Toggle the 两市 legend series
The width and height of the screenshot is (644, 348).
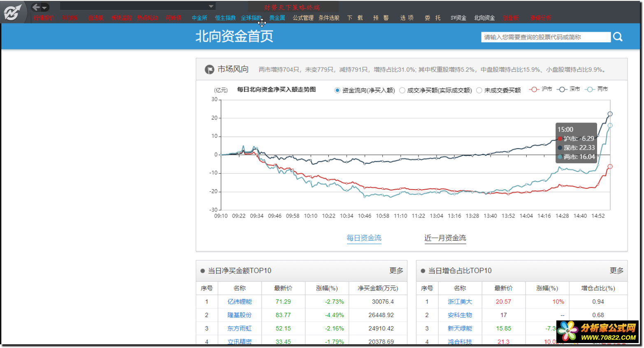pos(596,89)
